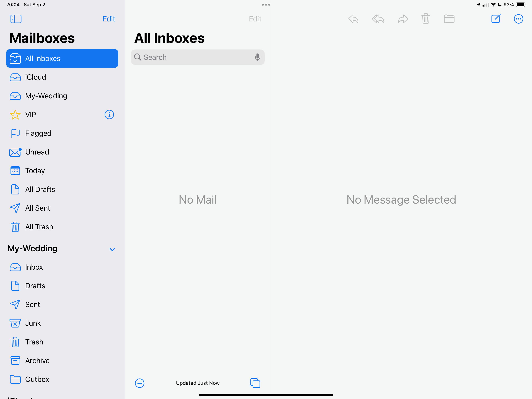Open My-Wedding Archive folder
Viewport: 532px width, 399px height.
coord(62,360)
